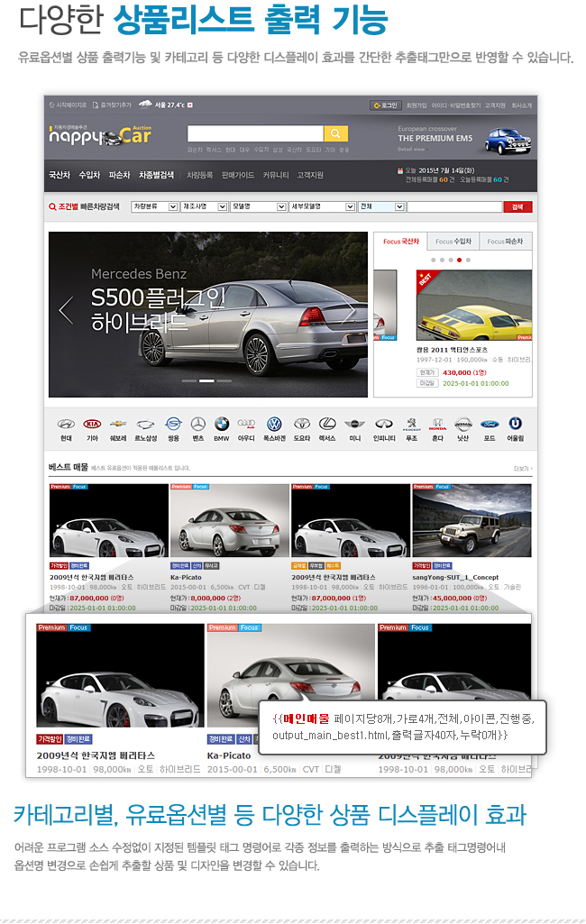This screenshot has width=586, height=924.
Task: Switch to Focus 수입차 tab
Action: (453, 241)
